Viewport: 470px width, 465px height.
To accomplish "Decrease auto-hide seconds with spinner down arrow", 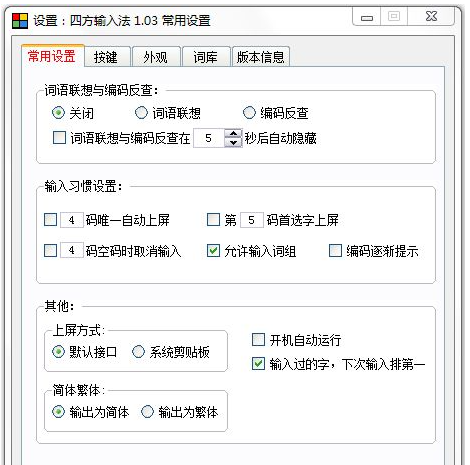I will coord(233,143).
